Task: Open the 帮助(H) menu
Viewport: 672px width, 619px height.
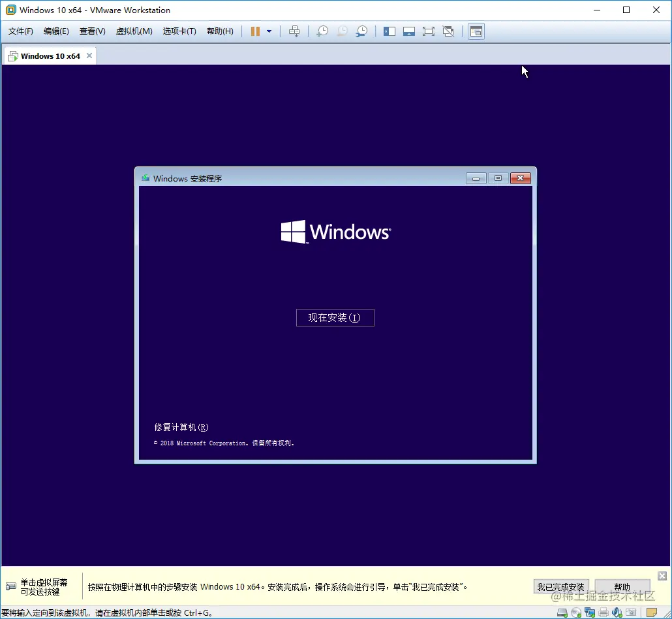Action: [x=220, y=31]
